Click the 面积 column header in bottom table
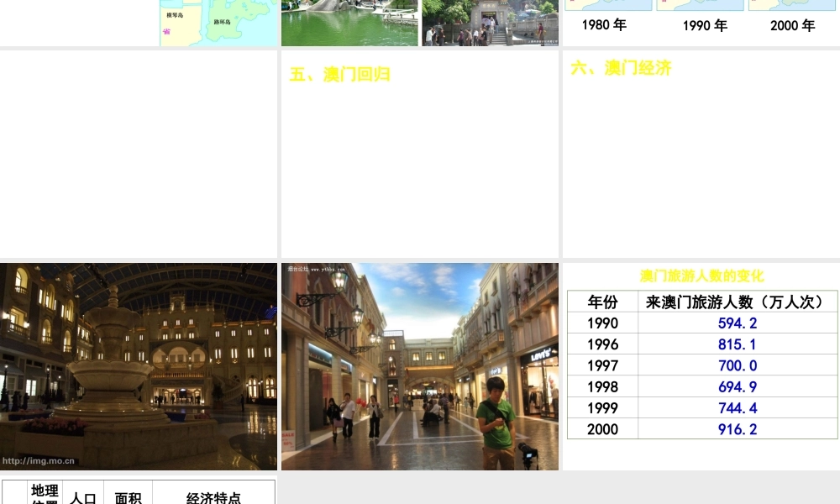 point(128,497)
